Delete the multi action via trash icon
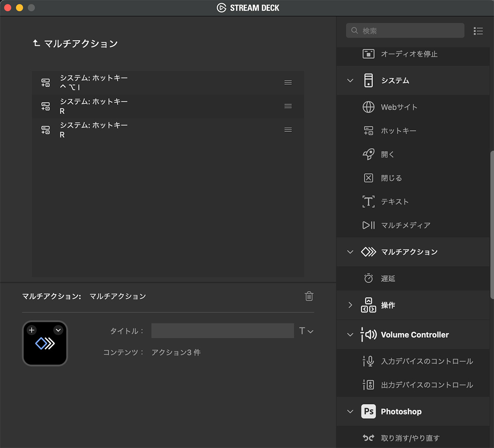The width and height of the screenshot is (494, 448). click(x=309, y=296)
